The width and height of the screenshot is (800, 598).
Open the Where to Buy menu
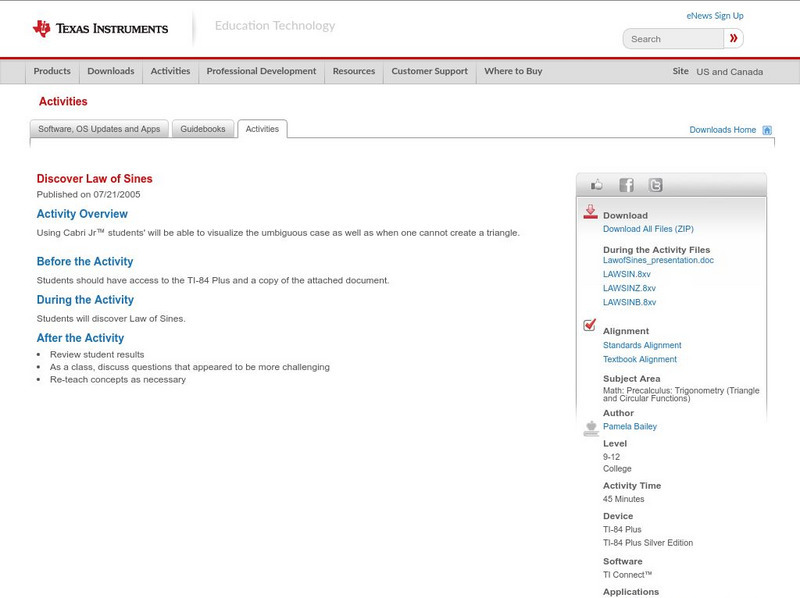[514, 72]
